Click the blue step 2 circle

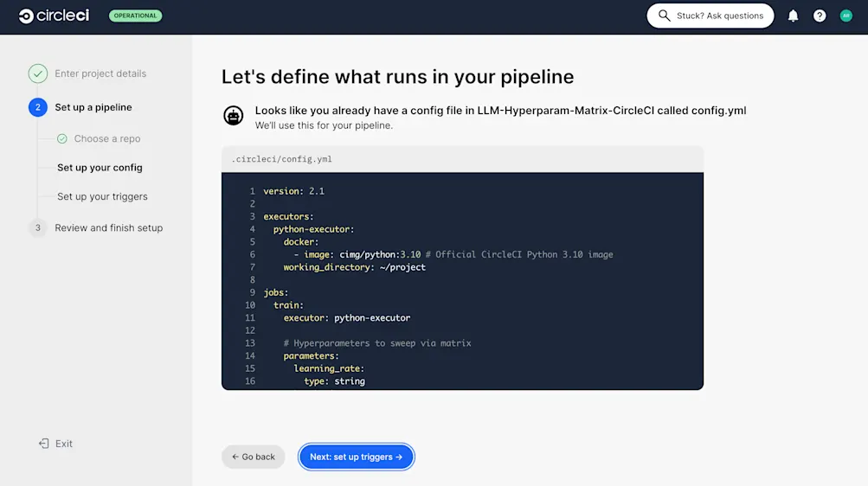coord(37,107)
